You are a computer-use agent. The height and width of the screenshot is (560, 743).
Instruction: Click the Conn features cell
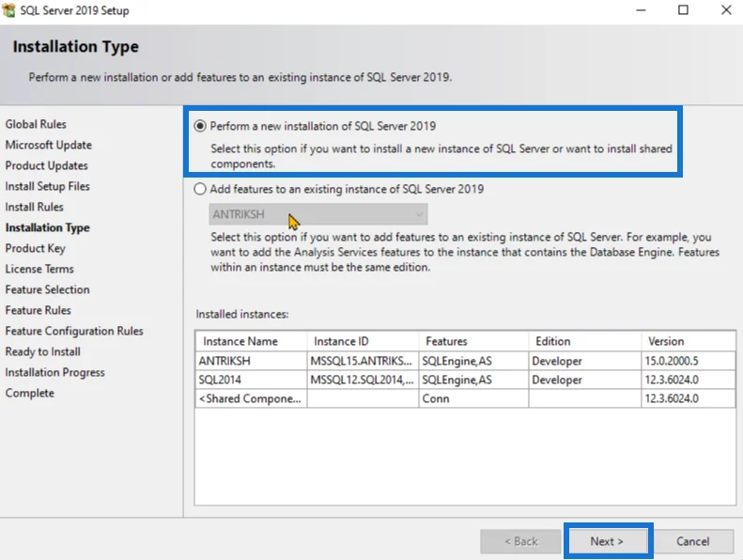(473, 398)
